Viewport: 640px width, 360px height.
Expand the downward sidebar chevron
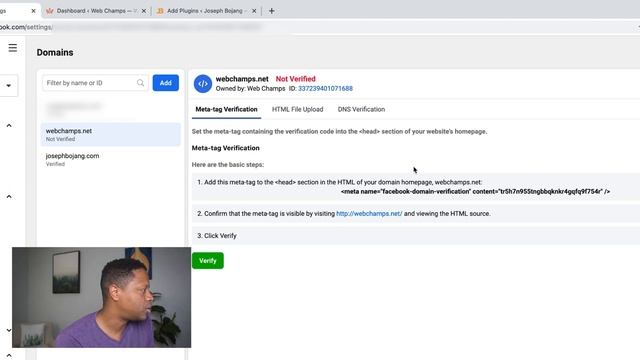[9, 330]
